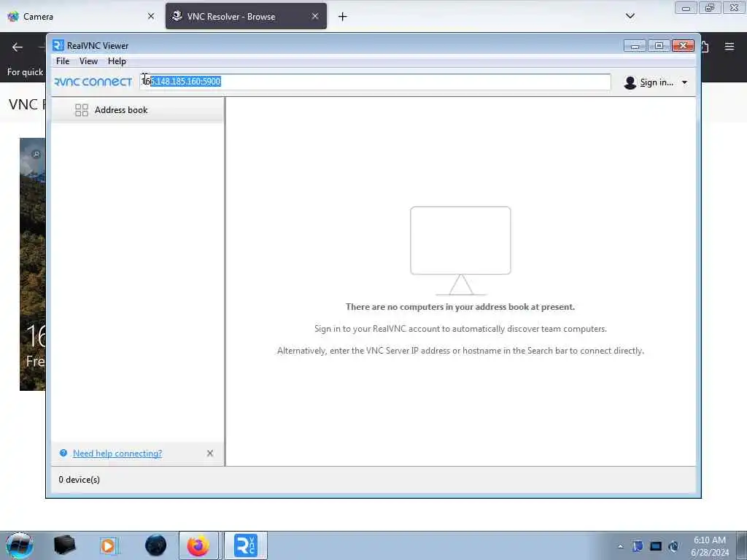The image size is (747, 560).
Task: Switch to Firefox from the taskbar
Action: pyautogui.click(x=198, y=545)
